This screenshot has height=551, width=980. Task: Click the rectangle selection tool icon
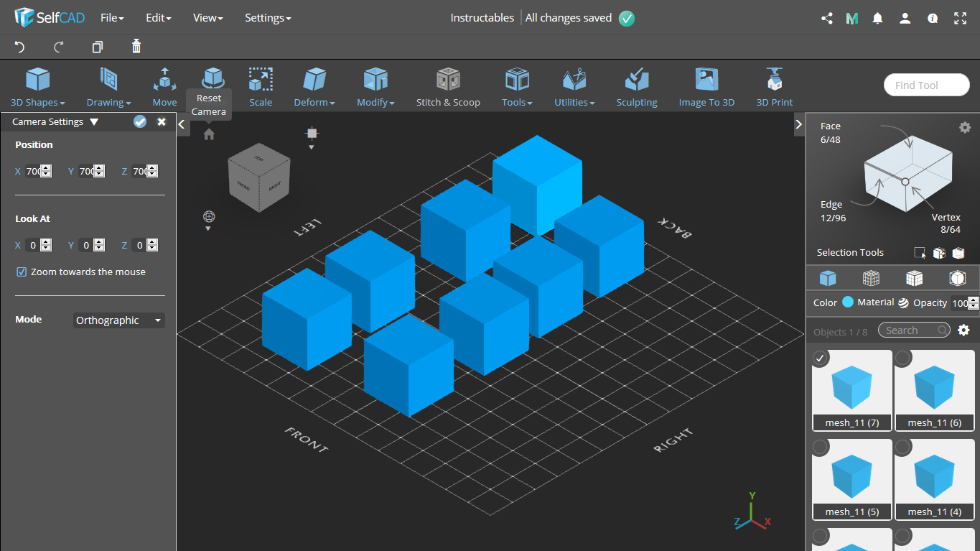pos(920,253)
